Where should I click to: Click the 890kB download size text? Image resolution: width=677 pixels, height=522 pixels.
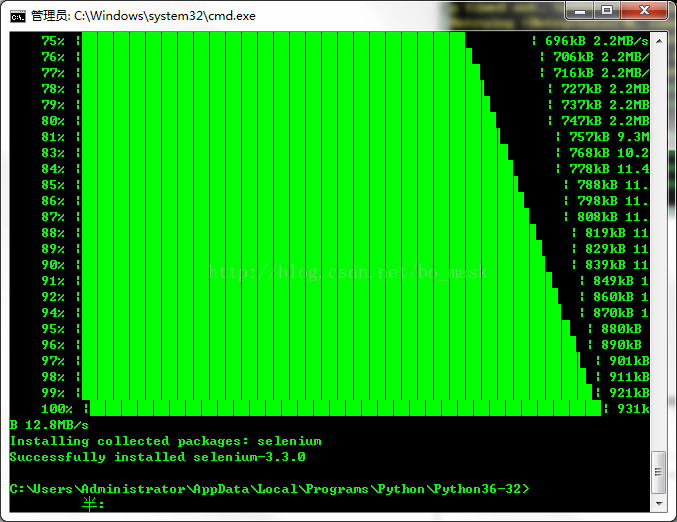coord(621,344)
